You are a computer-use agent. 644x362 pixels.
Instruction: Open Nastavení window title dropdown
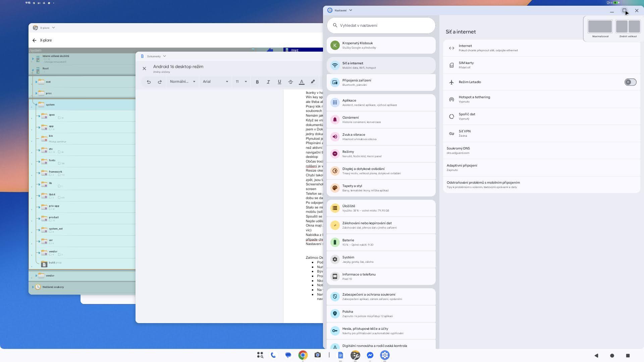pos(351,10)
